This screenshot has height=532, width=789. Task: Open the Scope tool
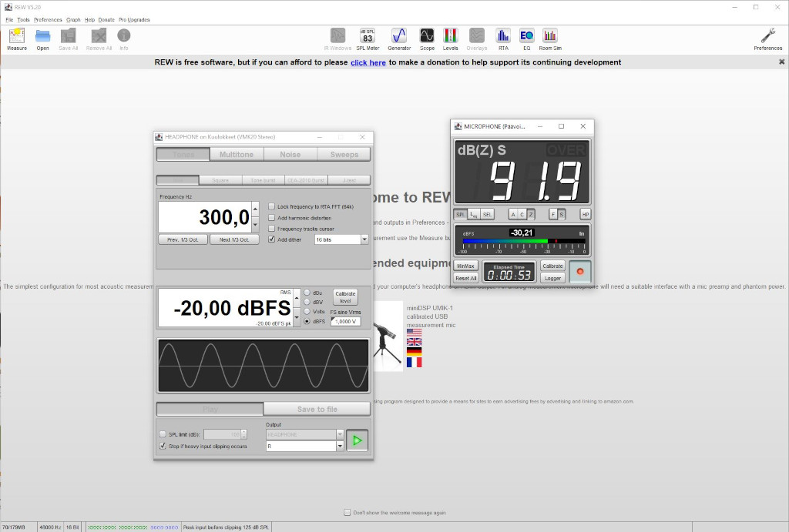tap(427, 39)
